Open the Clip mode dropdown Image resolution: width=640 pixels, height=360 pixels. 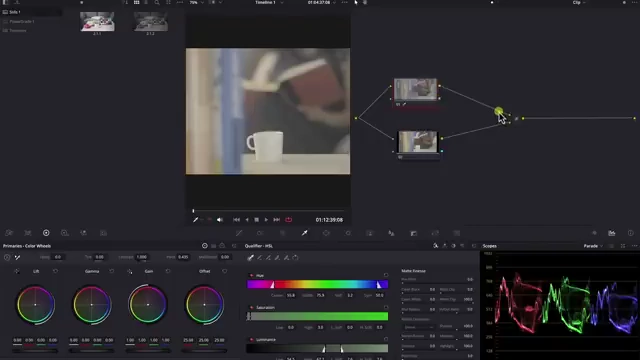[579, 2]
